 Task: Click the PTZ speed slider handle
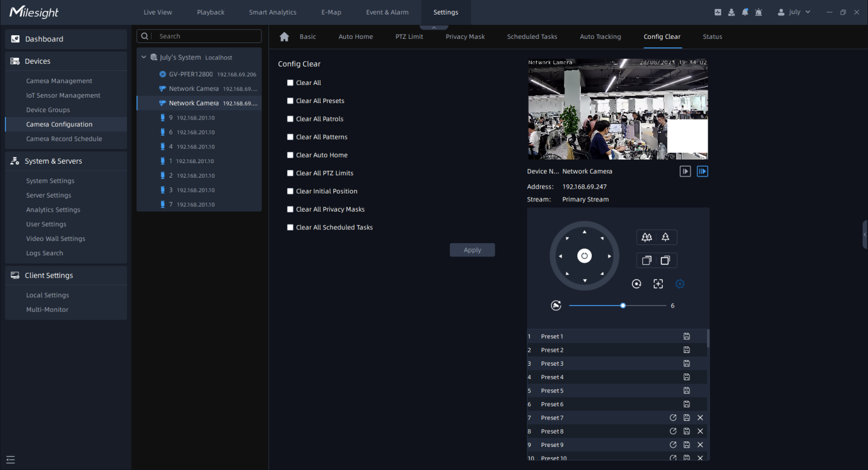[x=623, y=306]
